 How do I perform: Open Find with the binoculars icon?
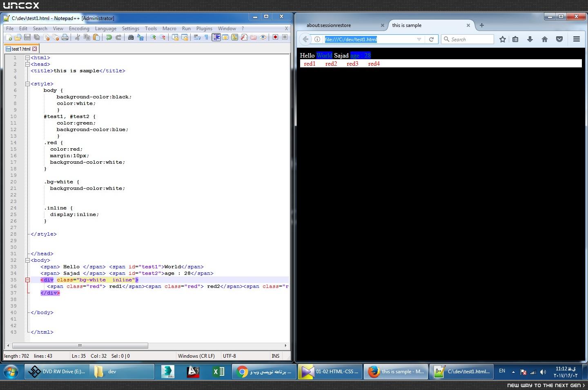click(x=131, y=38)
